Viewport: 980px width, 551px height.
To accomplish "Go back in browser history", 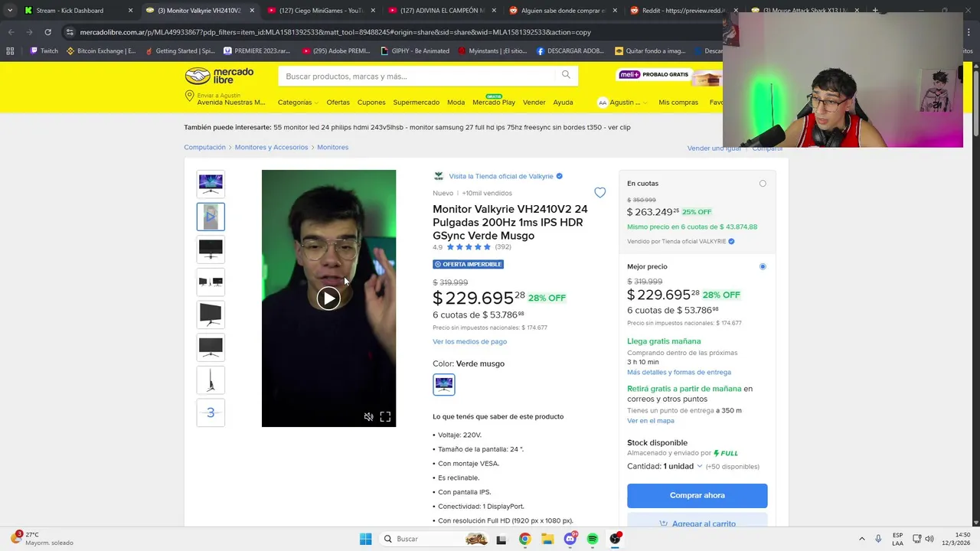I will coord(11,32).
